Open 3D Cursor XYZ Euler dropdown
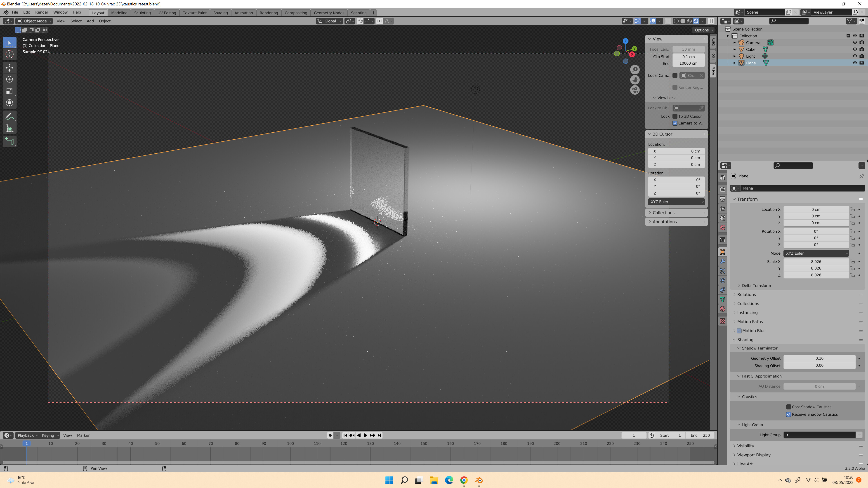This screenshot has width=868, height=488. pos(676,202)
